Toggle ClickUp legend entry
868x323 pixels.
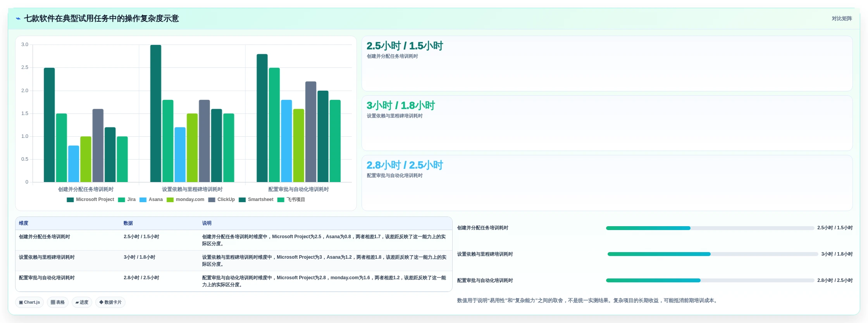pyautogui.click(x=222, y=200)
